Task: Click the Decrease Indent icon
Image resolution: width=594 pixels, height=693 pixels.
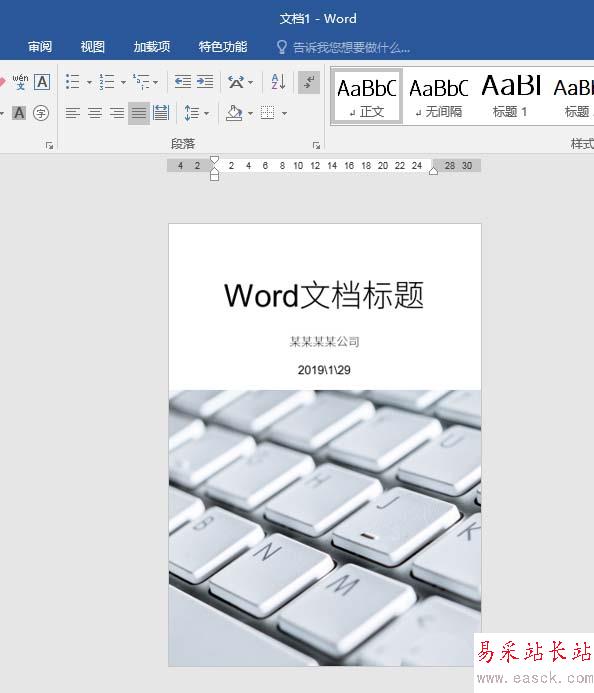Action: click(183, 82)
